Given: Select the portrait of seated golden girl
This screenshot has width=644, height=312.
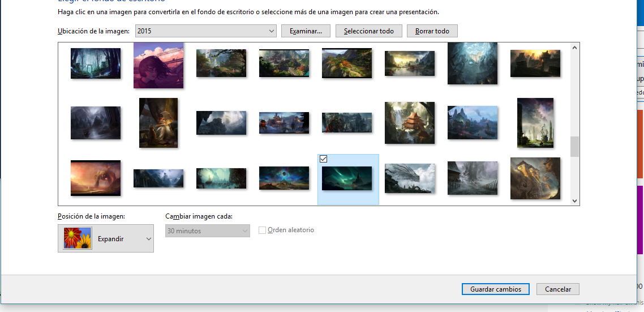Looking at the screenshot, I should [158, 122].
